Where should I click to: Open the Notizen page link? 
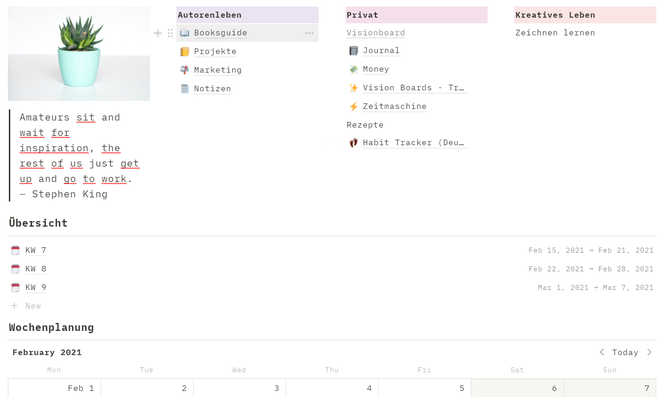point(212,89)
